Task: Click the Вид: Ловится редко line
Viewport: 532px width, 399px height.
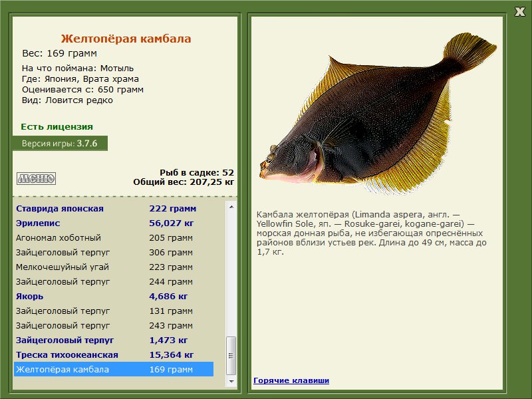Action: [x=67, y=100]
